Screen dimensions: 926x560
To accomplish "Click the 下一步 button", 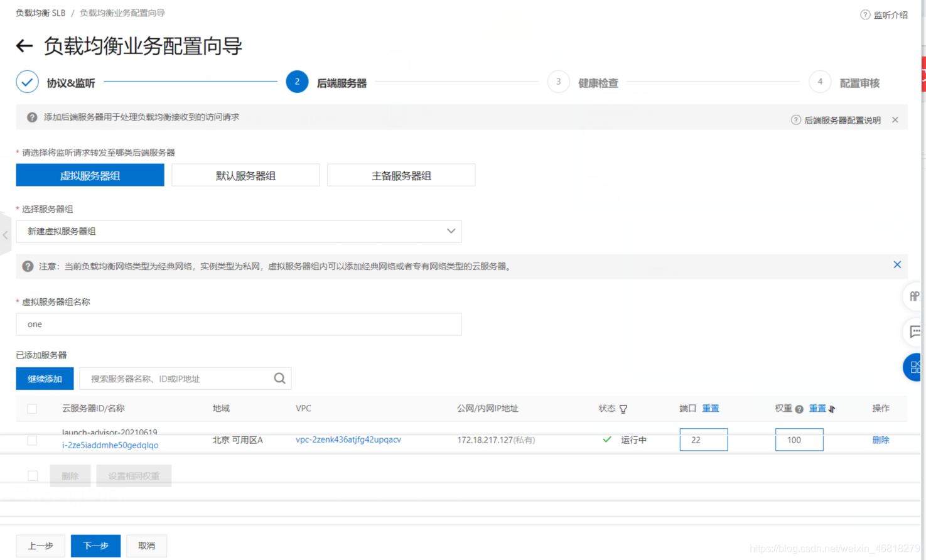I will [95, 546].
